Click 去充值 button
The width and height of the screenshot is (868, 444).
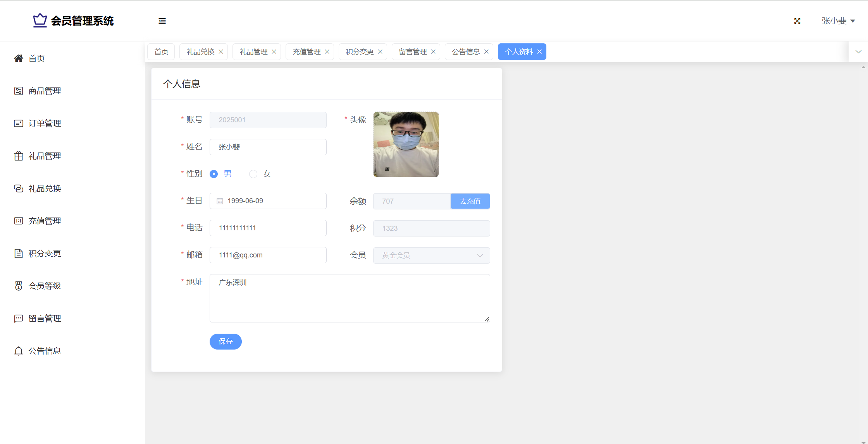click(x=470, y=201)
